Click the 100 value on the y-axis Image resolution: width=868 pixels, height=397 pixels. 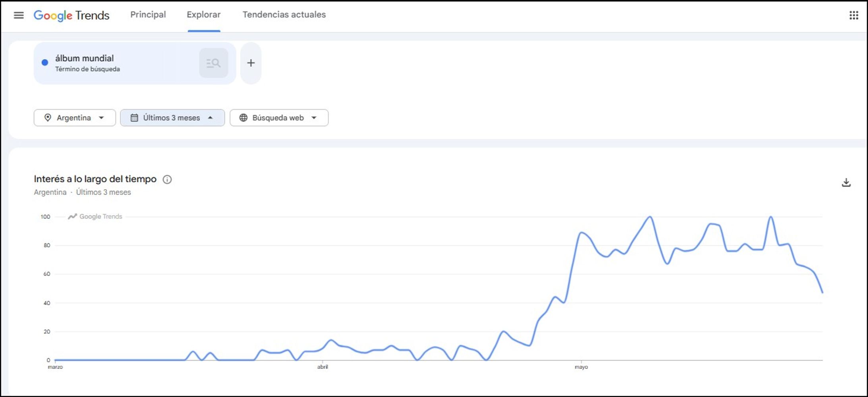[45, 217]
